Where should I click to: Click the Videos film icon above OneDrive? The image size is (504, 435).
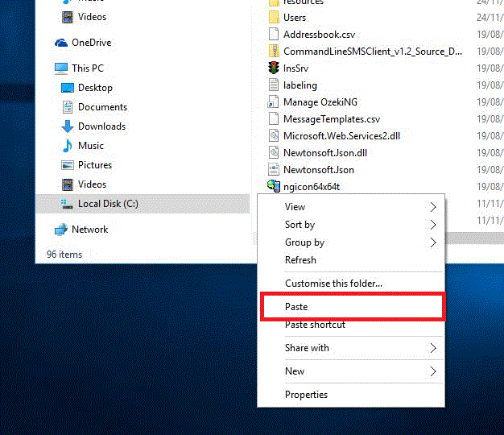[68, 18]
